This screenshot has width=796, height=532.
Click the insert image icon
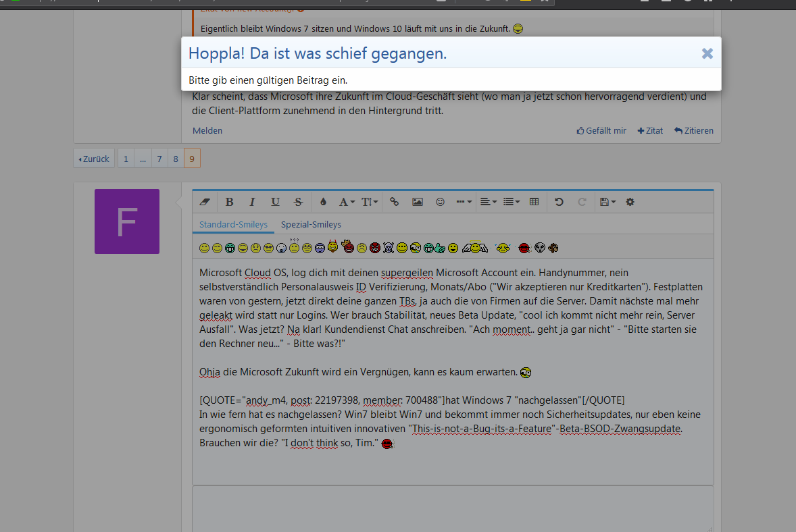point(418,202)
